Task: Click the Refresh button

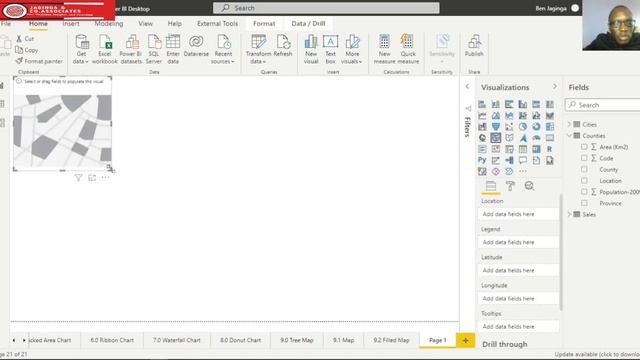Action: click(283, 46)
